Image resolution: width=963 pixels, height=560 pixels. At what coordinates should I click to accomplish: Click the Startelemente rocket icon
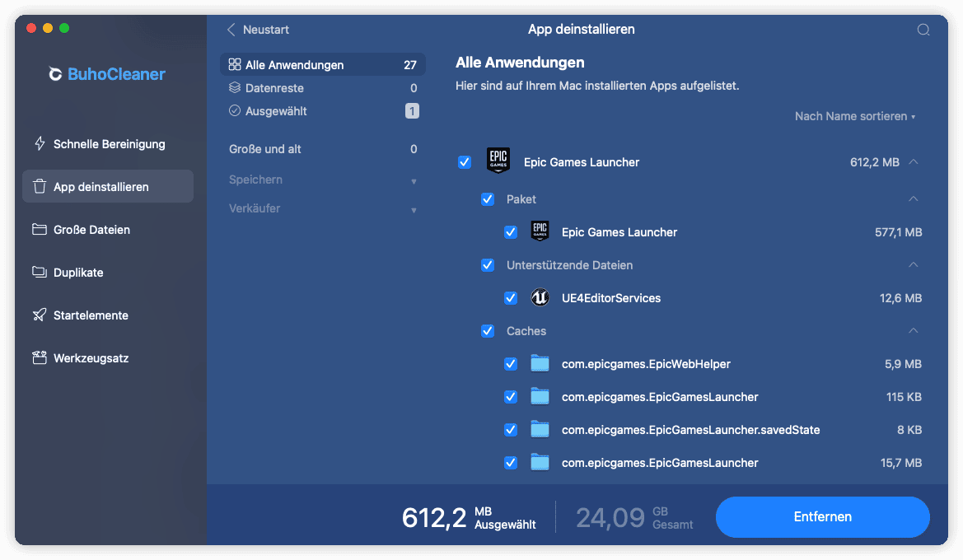40,315
